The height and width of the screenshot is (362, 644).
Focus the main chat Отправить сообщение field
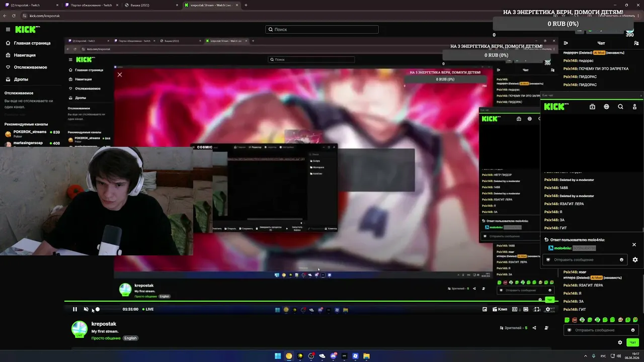(x=601, y=330)
